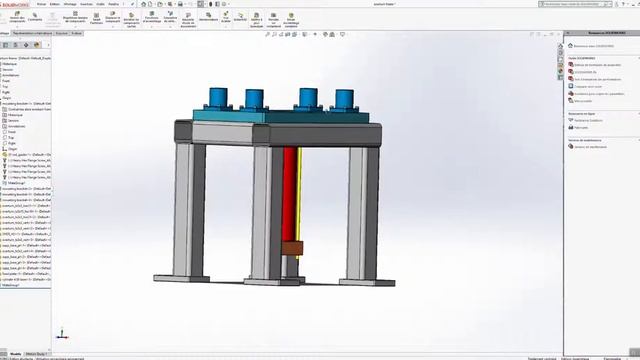
Task: Open the Insertion menu
Action: tap(87, 4)
